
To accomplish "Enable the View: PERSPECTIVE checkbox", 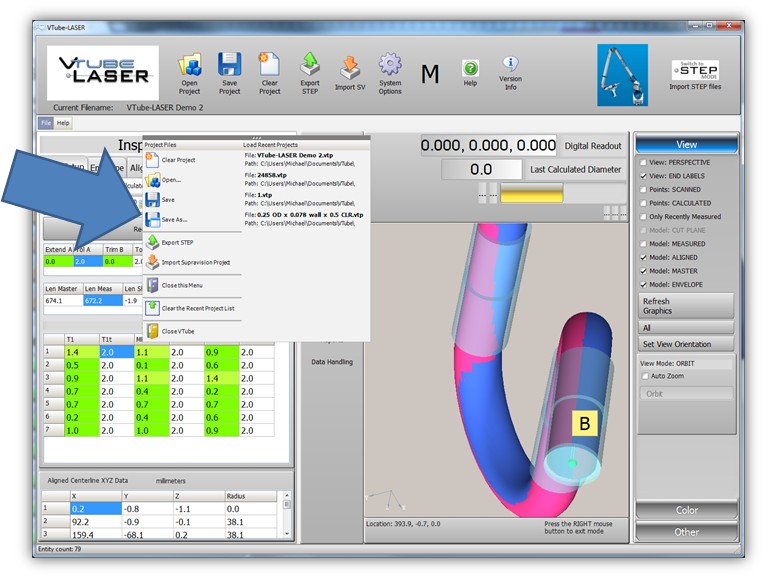I will pyautogui.click(x=643, y=162).
